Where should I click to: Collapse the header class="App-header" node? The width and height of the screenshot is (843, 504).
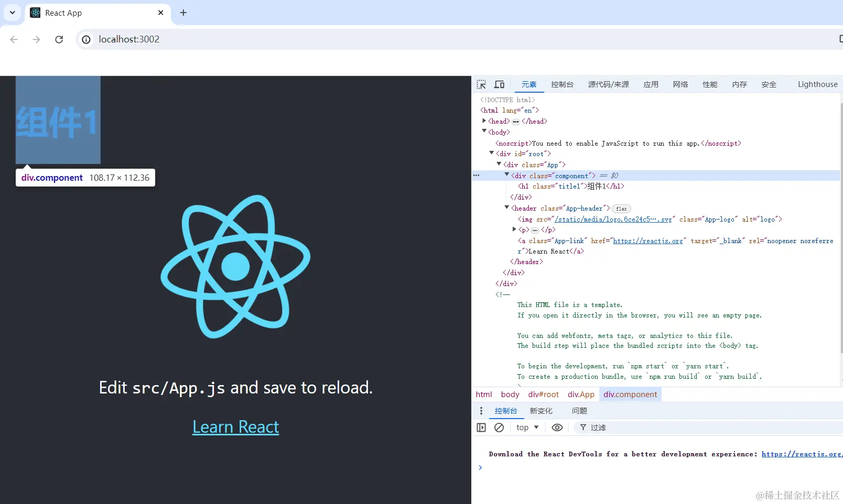tap(507, 207)
